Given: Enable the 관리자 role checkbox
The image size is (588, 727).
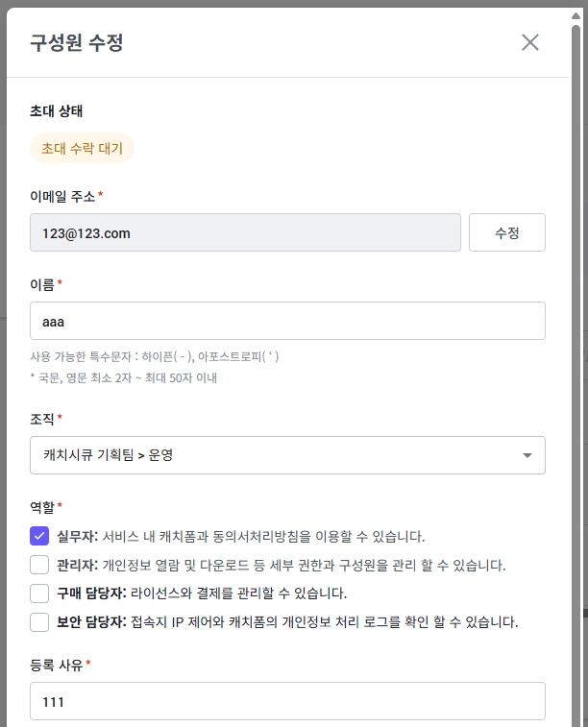Looking at the screenshot, I should pos(39,565).
